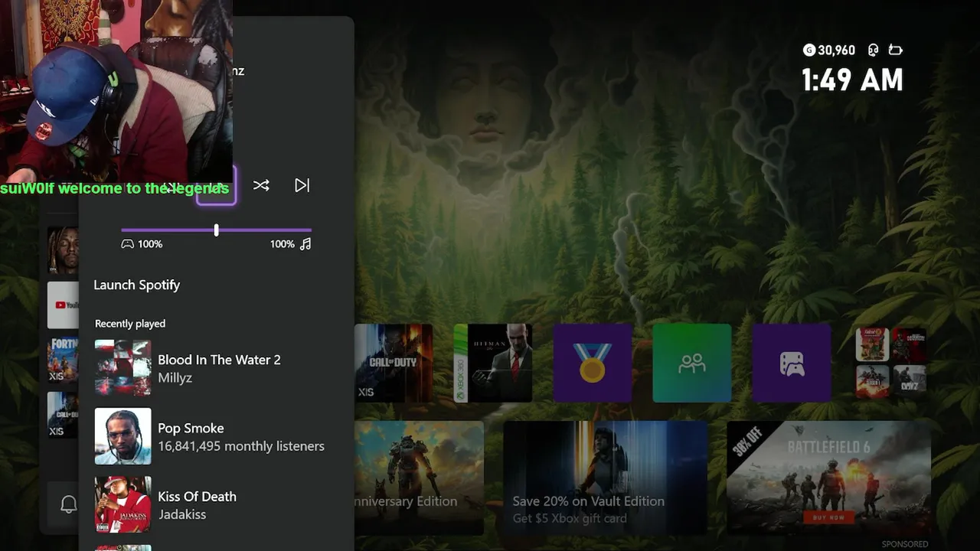
Task: Click the 30,960 Gamerscore indicator
Action: pos(829,51)
